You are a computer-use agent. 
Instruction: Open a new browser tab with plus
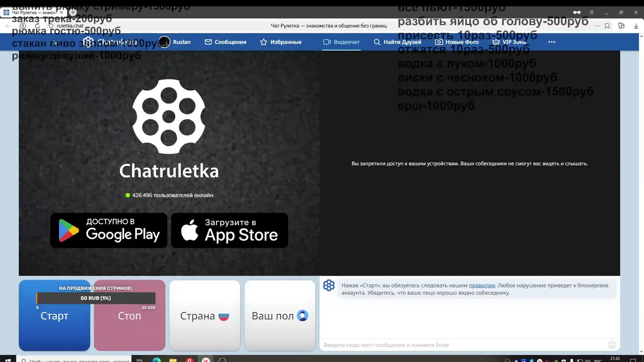tap(73, 12)
